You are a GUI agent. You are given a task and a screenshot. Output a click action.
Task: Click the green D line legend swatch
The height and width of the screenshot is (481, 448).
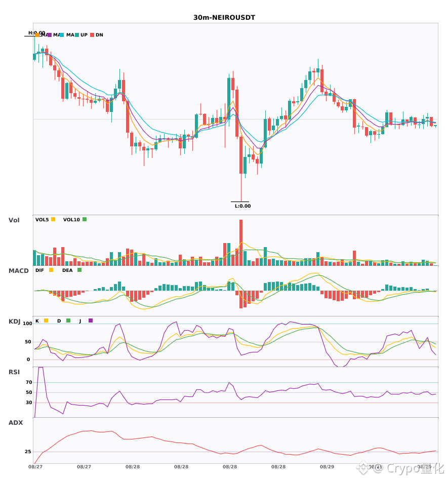tap(68, 320)
